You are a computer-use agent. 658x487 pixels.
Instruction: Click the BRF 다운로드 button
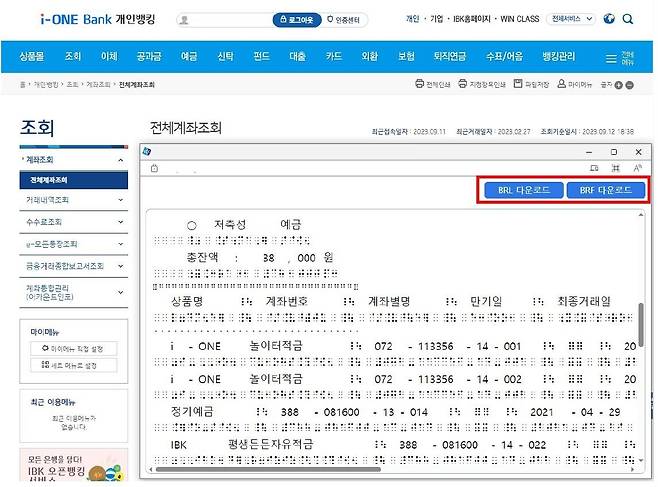[x=606, y=190]
